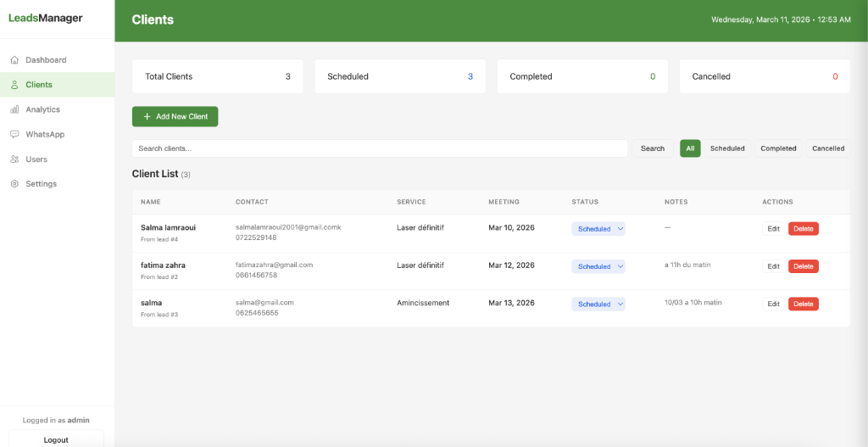Select the All filter button
The width and height of the screenshot is (868, 447).
[x=690, y=148]
